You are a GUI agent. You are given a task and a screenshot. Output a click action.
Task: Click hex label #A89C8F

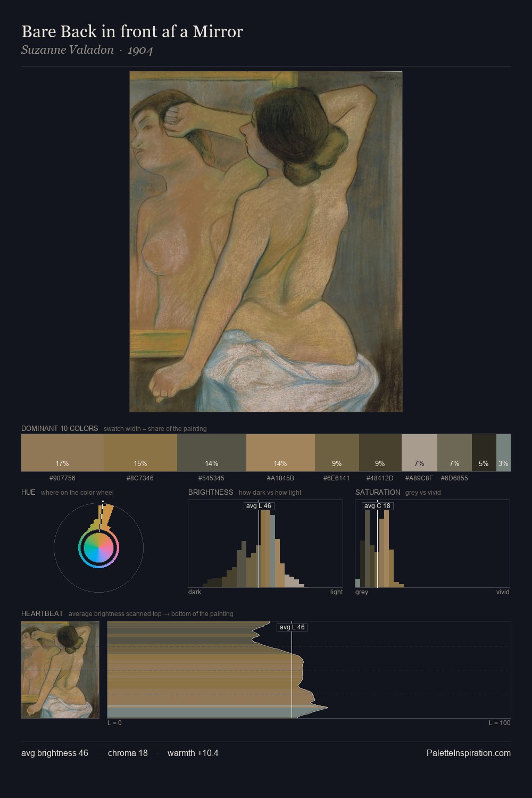[419, 478]
